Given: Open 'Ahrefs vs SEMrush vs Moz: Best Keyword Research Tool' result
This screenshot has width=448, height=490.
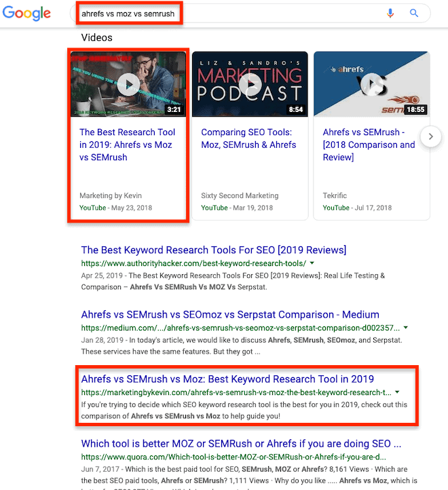Looking at the screenshot, I should click(x=227, y=379).
